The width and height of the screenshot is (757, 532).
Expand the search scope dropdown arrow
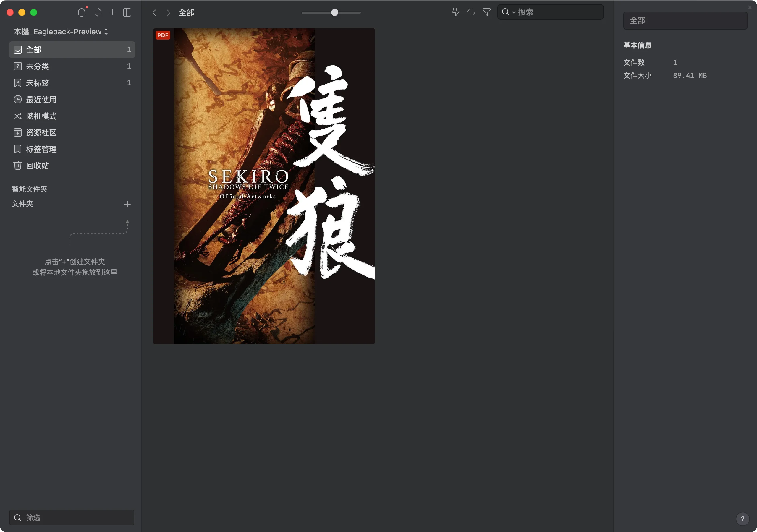[x=513, y=12]
